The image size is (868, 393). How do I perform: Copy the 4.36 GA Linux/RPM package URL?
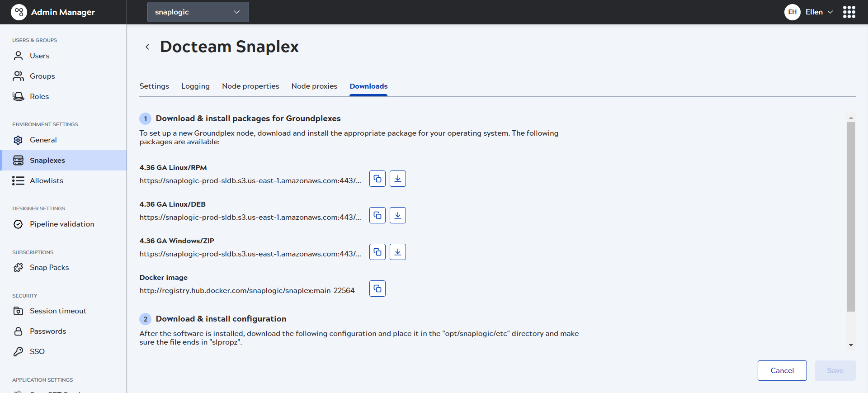click(x=377, y=179)
